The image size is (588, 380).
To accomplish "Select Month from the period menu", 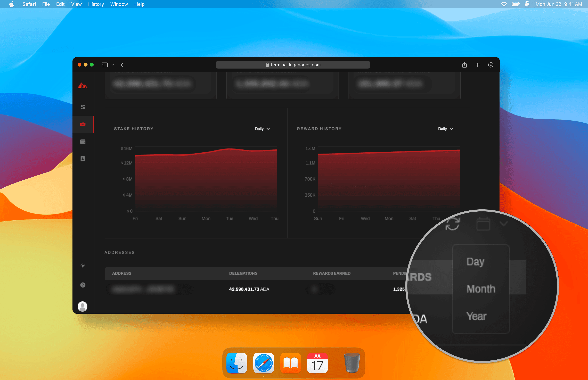I will (x=481, y=289).
